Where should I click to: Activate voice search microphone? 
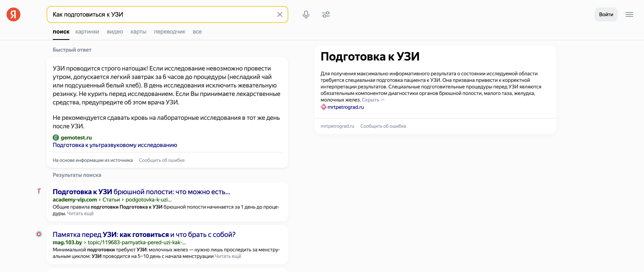[x=306, y=14]
